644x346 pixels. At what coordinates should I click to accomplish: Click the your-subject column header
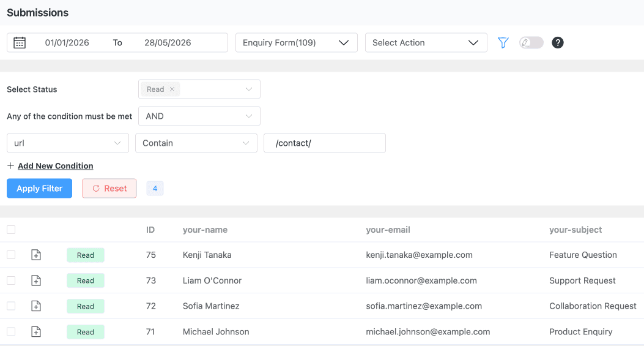point(576,230)
